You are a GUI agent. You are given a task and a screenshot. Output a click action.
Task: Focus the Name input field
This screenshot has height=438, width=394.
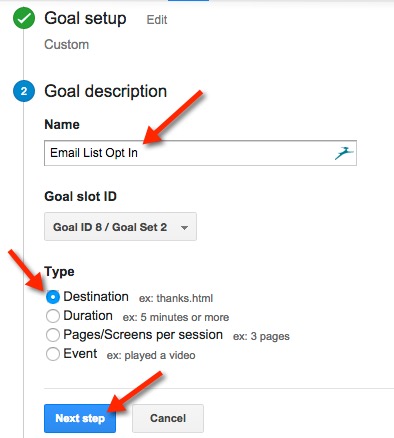point(200,153)
